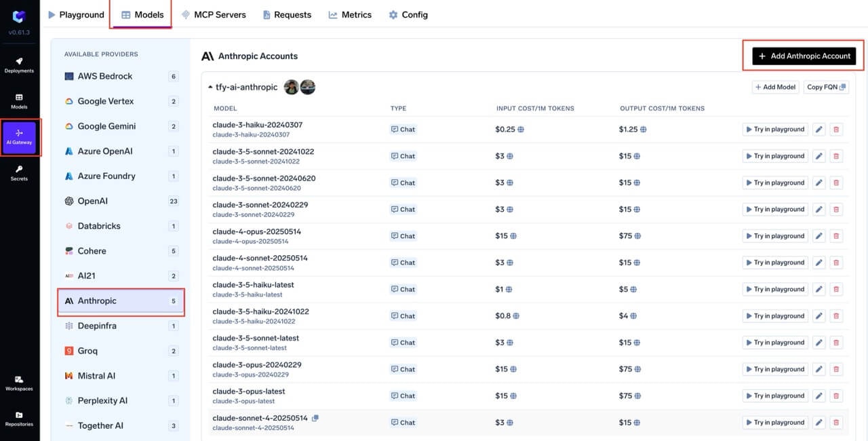Image resolution: width=868 pixels, height=441 pixels.
Task: Click the TrueFoundry logo at top left
Action: point(19,16)
